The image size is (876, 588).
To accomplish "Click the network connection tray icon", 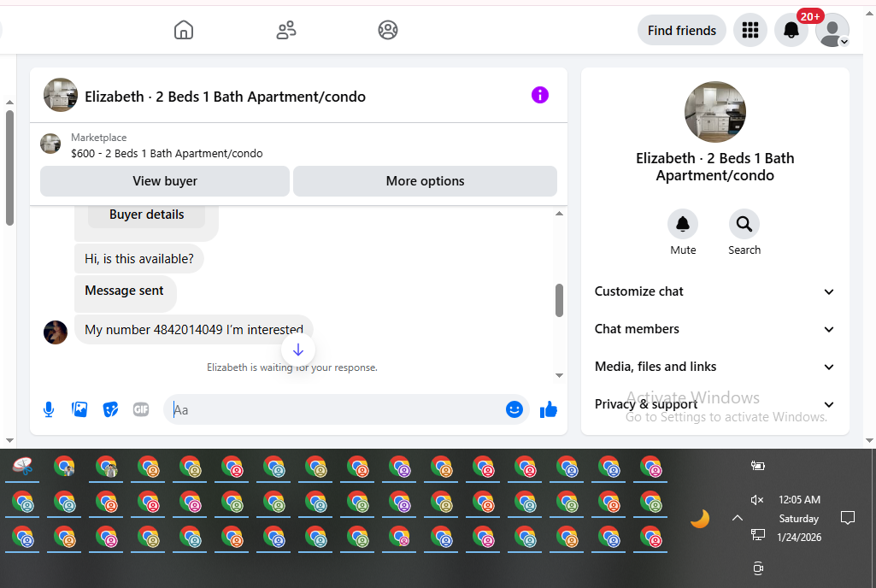I will point(757,536).
